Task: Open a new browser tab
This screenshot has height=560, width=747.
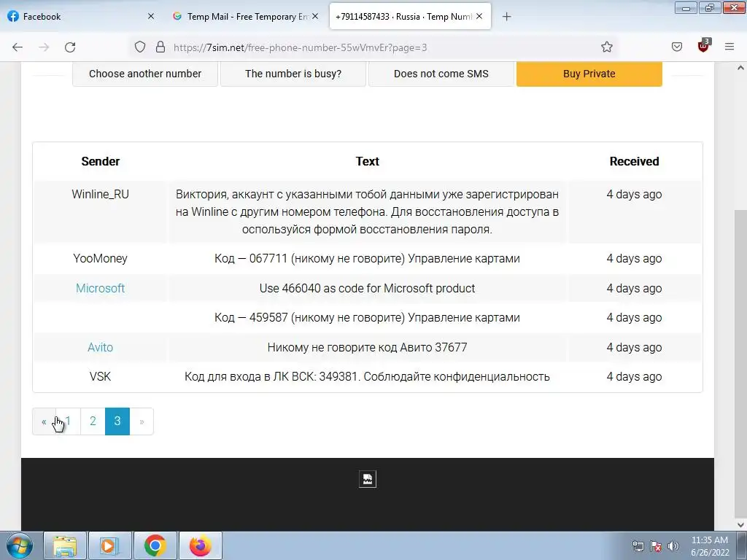Action: [x=506, y=17]
